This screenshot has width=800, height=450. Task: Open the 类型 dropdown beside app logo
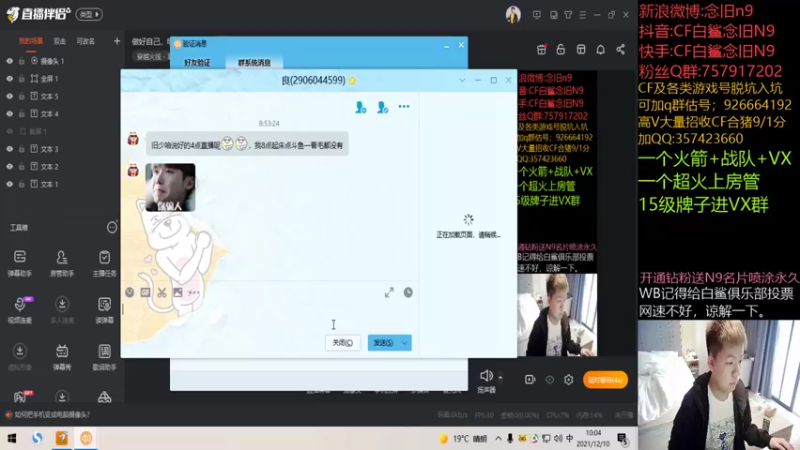89,14
